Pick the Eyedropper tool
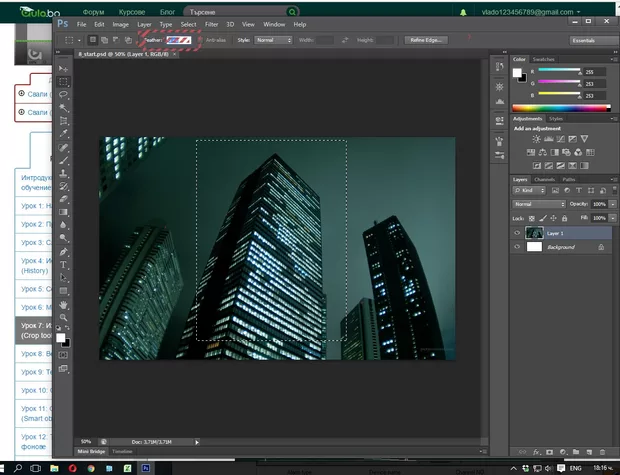The width and height of the screenshot is (620, 475). point(64,133)
